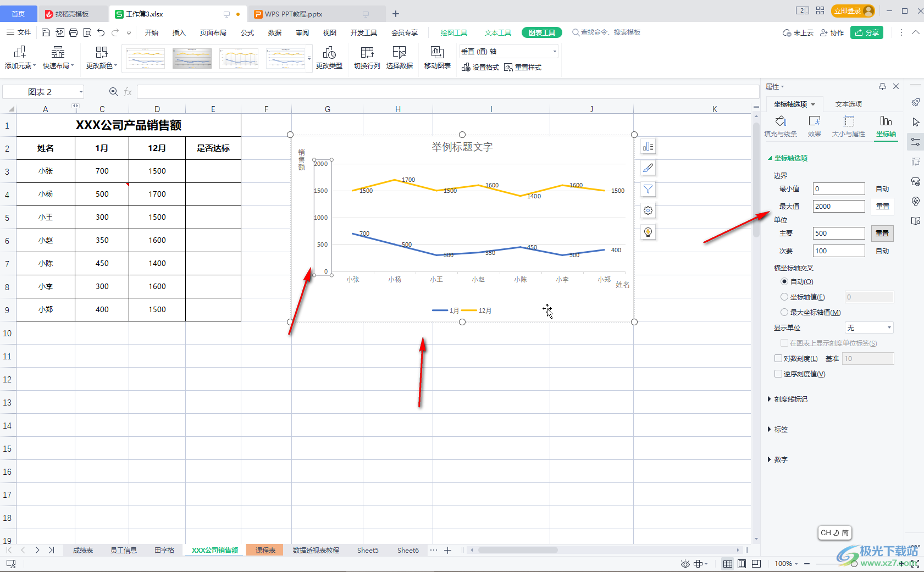Click Move Chart (移动图表)
924x572 pixels.
point(438,58)
